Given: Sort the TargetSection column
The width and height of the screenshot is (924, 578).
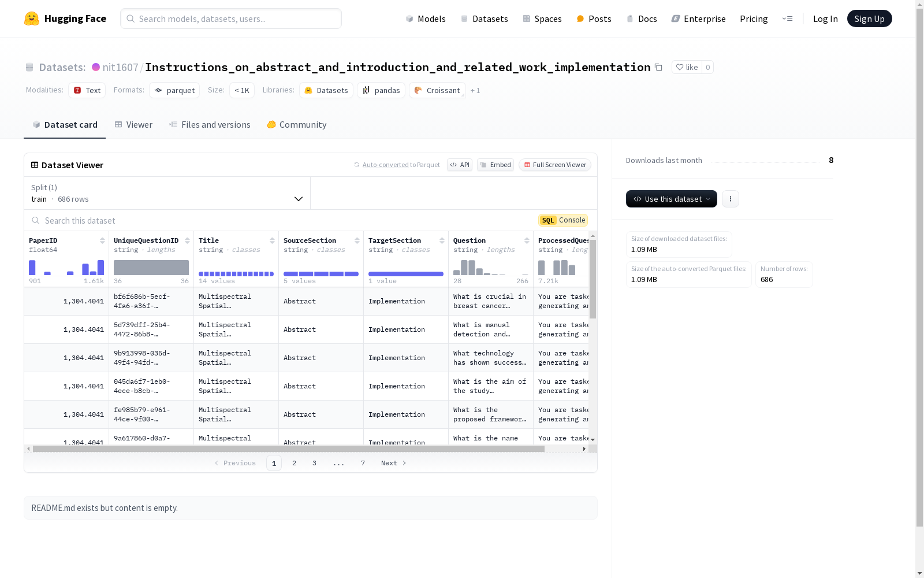Looking at the screenshot, I should tap(442, 240).
